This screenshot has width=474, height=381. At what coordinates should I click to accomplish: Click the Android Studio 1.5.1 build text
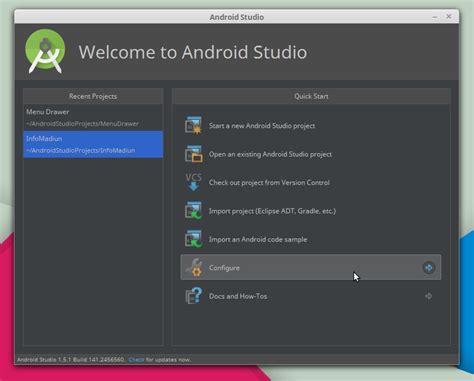click(71, 360)
